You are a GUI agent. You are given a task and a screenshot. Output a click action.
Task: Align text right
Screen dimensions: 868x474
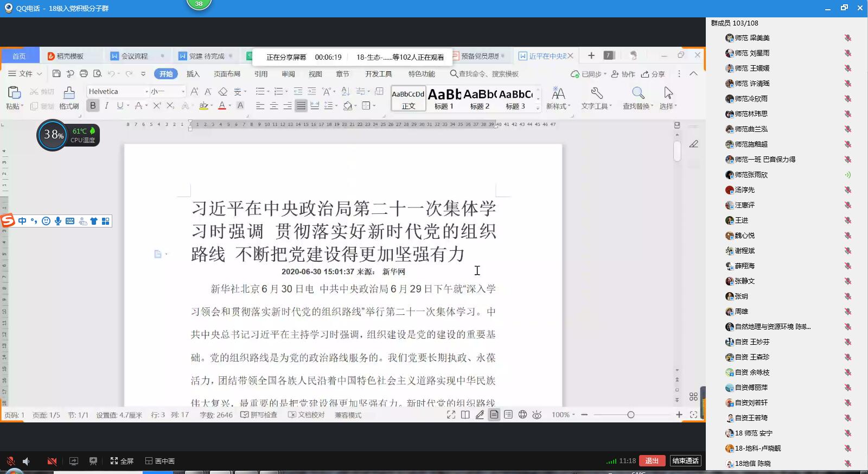(288, 106)
